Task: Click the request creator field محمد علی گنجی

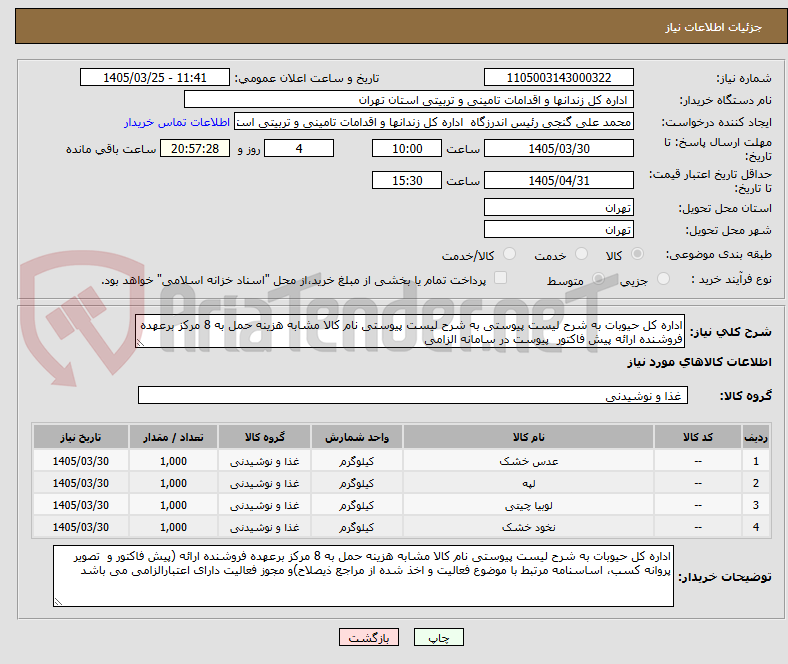Action: click(x=434, y=122)
